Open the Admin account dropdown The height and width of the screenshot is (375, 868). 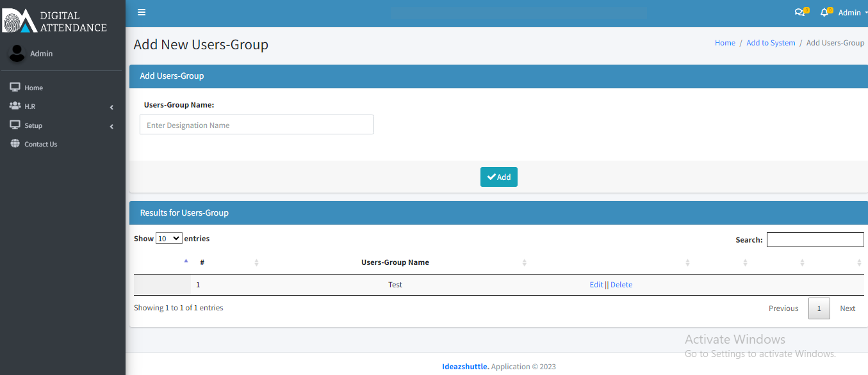click(x=850, y=12)
